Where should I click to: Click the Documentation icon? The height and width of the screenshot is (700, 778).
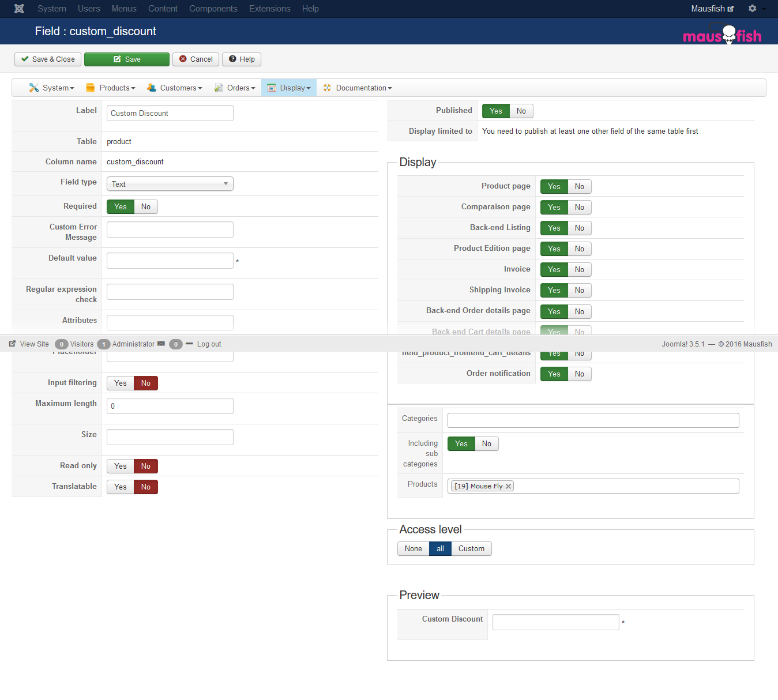pos(327,88)
